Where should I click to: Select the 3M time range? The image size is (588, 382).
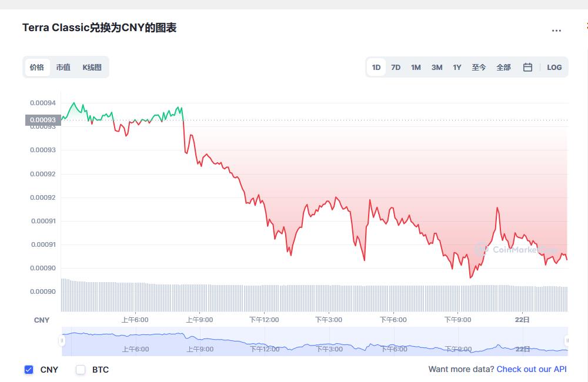[x=437, y=68]
